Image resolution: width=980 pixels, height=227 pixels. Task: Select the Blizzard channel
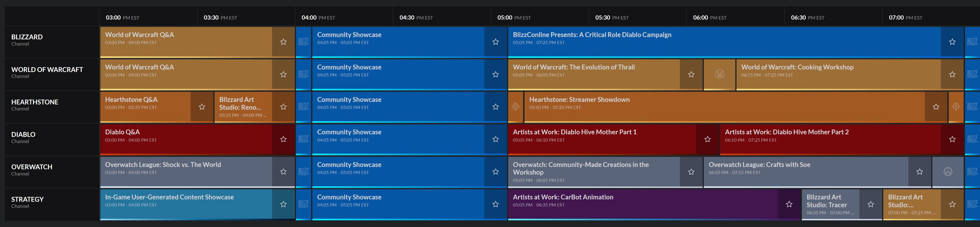tap(52, 42)
